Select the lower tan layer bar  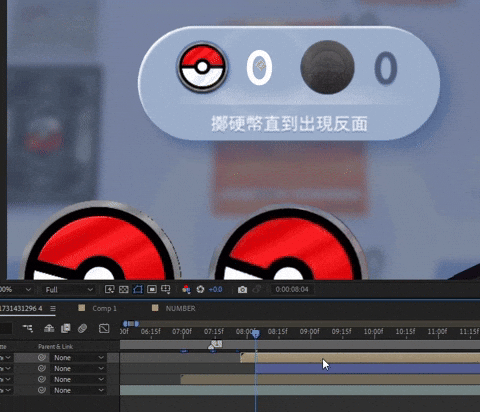click(330, 379)
